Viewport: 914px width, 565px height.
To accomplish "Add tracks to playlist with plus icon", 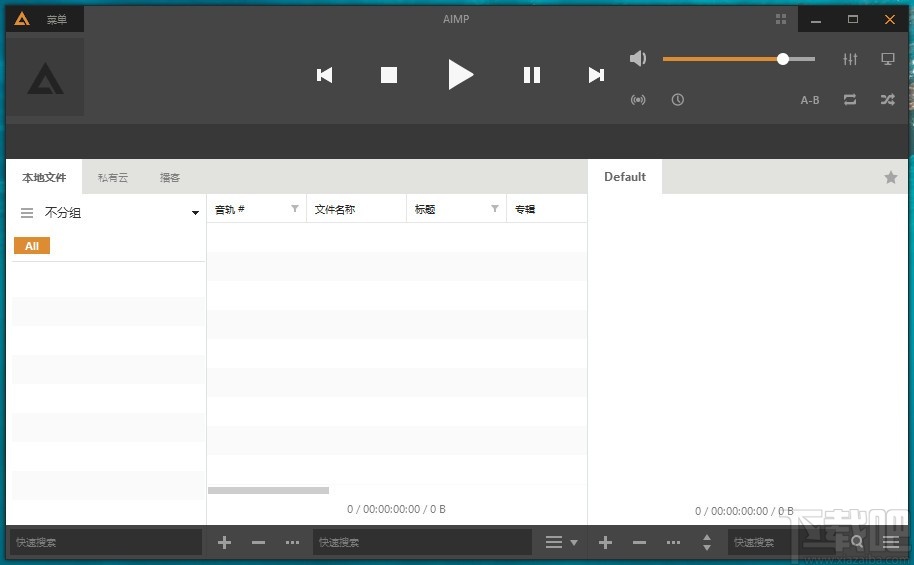I will click(x=605, y=543).
